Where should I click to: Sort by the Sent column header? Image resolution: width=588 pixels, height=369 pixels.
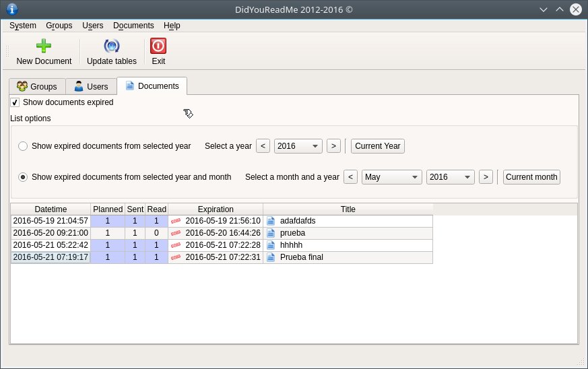(x=135, y=209)
